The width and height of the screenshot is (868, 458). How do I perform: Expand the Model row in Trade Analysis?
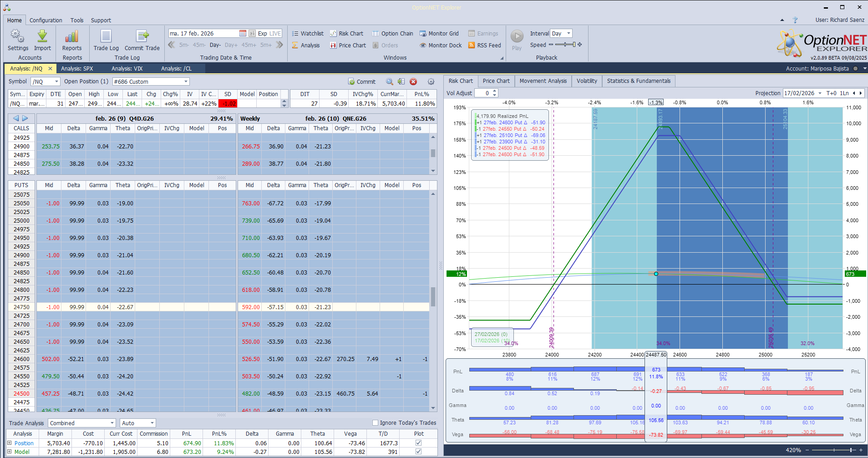(x=9, y=452)
